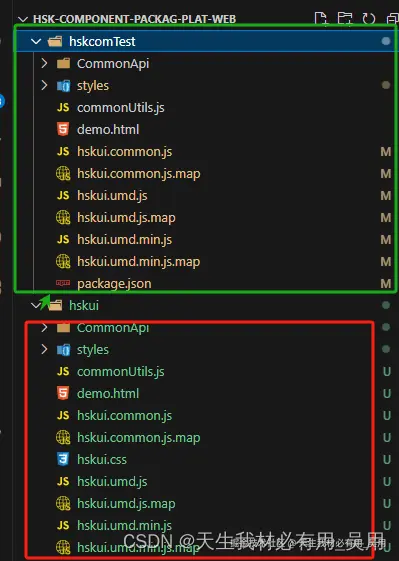Open modified hskui.umd.js.map in hskcomTest
Image resolution: width=399 pixels, height=561 pixels.
[126, 218]
